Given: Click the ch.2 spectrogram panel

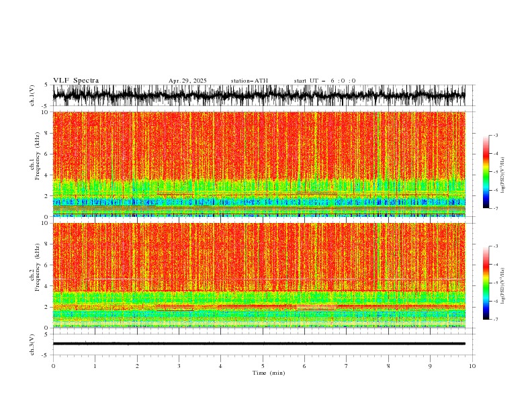Looking at the screenshot, I should click(259, 275).
